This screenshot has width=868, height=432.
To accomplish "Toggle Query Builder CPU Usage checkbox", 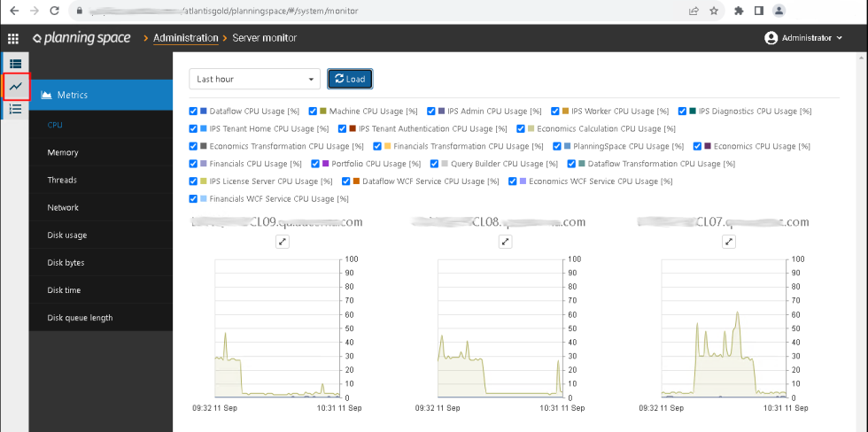I will click(435, 164).
